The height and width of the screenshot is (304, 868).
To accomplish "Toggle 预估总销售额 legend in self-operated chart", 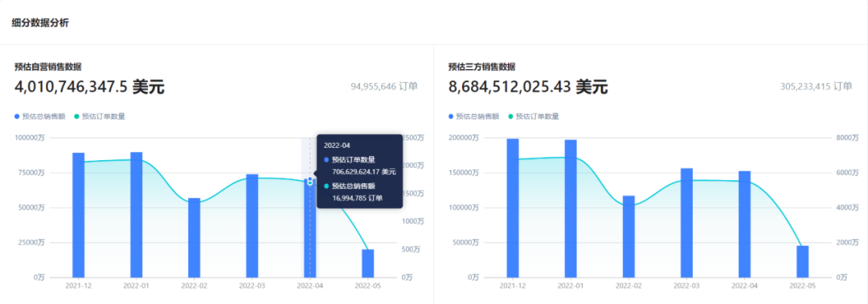I will pyautogui.click(x=40, y=117).
